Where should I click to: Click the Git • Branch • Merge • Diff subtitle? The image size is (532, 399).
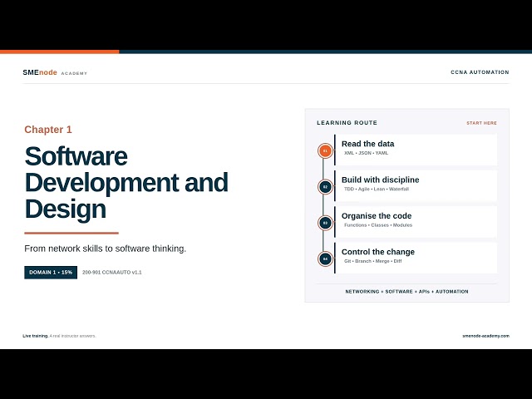coord(373,261)
